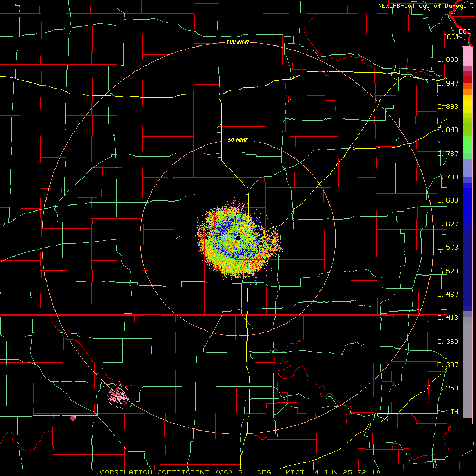
Task: Click the DCC label above the color bar
Action: point(464,31)
